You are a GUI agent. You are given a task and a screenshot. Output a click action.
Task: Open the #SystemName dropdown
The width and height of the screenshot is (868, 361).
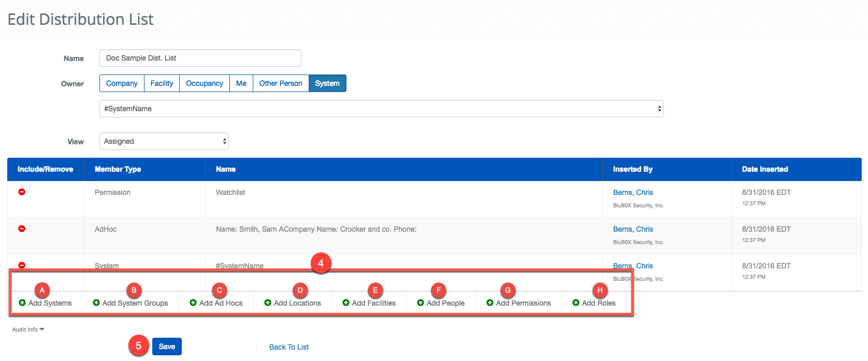coord(381,109)
